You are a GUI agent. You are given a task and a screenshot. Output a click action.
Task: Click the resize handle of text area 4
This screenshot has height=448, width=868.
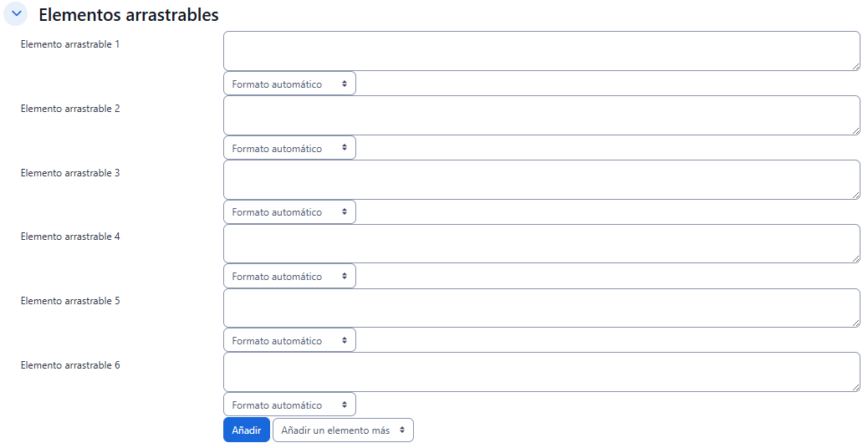pyautogui.click(x=855, y=258)
